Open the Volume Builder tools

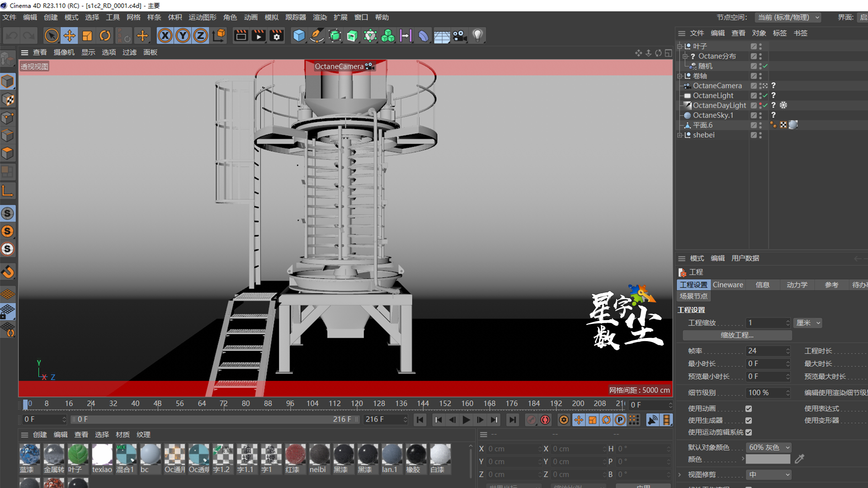point(388,36)
